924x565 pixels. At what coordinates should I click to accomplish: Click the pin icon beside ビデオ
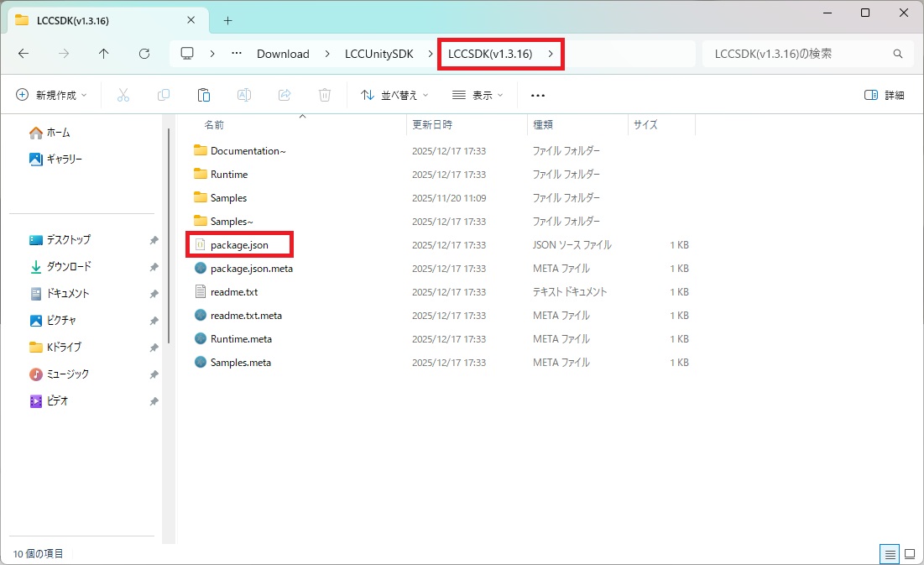point(154,401)
